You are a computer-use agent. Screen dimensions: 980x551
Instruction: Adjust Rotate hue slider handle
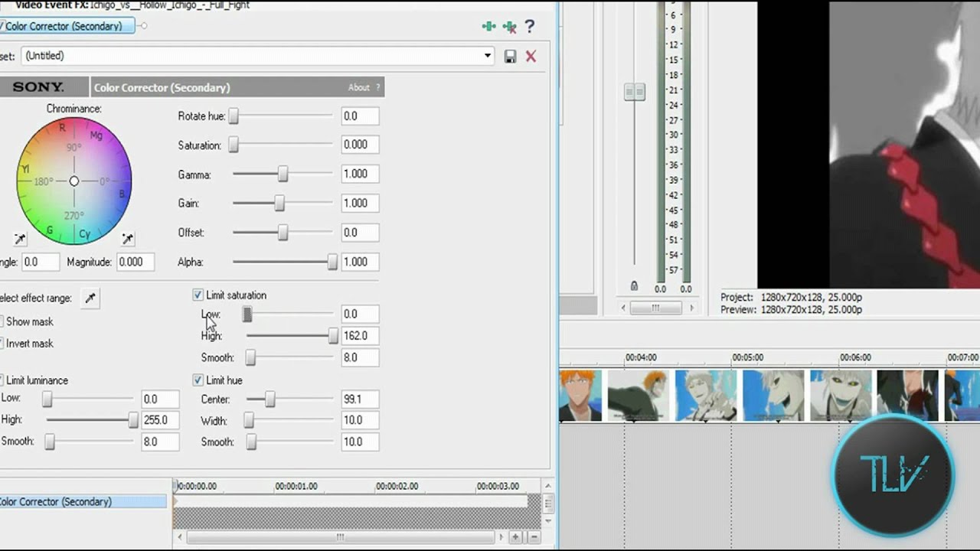tap(234, 116)
